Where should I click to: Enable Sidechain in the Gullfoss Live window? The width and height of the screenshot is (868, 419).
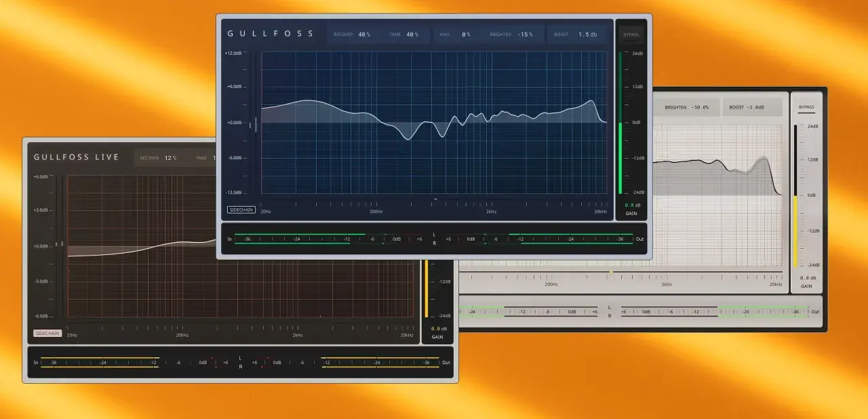[47, 333]
